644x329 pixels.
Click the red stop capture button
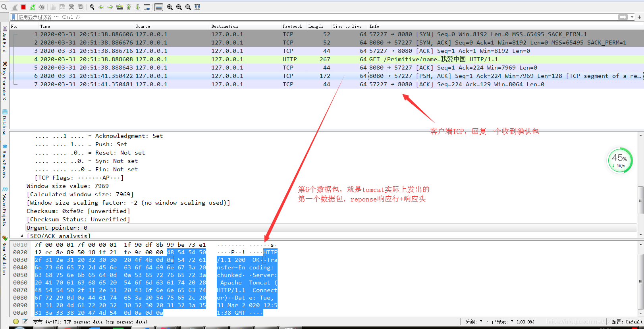coord(23,7)
